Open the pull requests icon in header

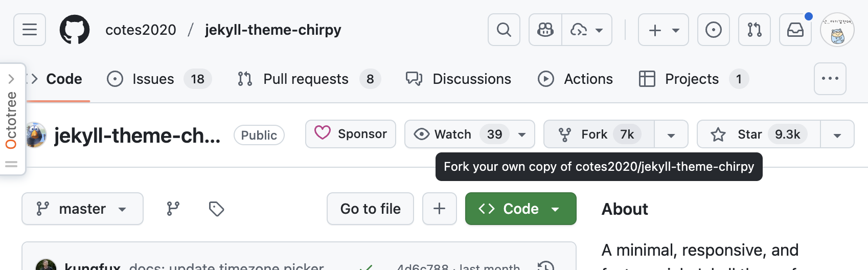(x=755, y=30)
